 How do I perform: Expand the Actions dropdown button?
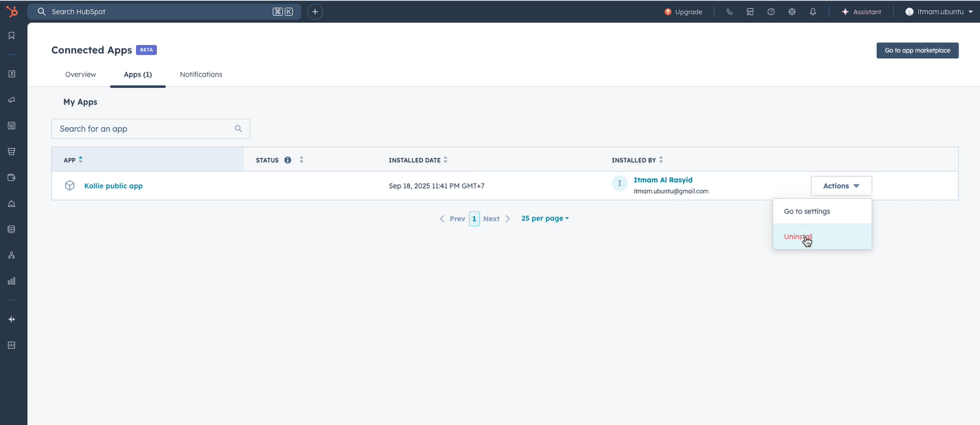point(841,186)
